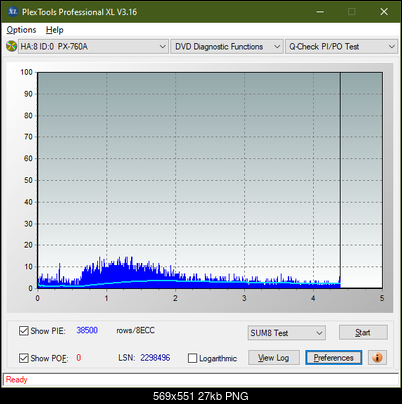Minimize the PlexTools window
The width and height of the screenshot is (402, 404).
click(320, 12)
